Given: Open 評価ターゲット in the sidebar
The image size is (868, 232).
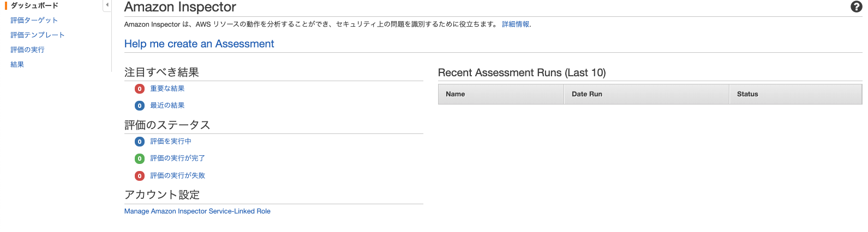Looking at the screenshot, I should pos(34,20).
